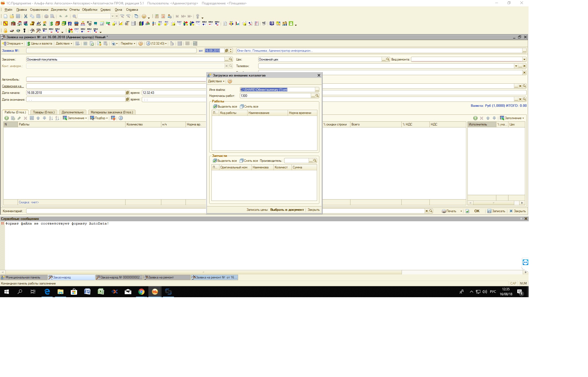The height and width of the screenshot is (377, 588).
Task: Click the New document icon in main toolbar
Action: coord(6,16)
